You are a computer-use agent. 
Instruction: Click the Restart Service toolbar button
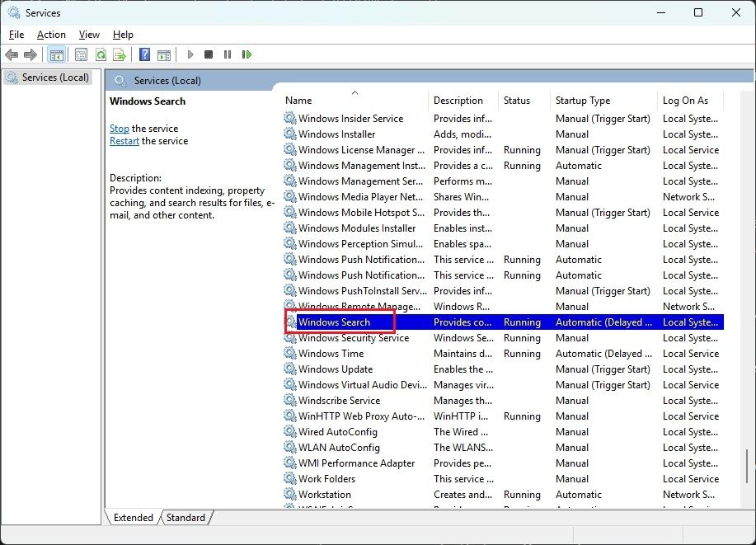[247, 54]
